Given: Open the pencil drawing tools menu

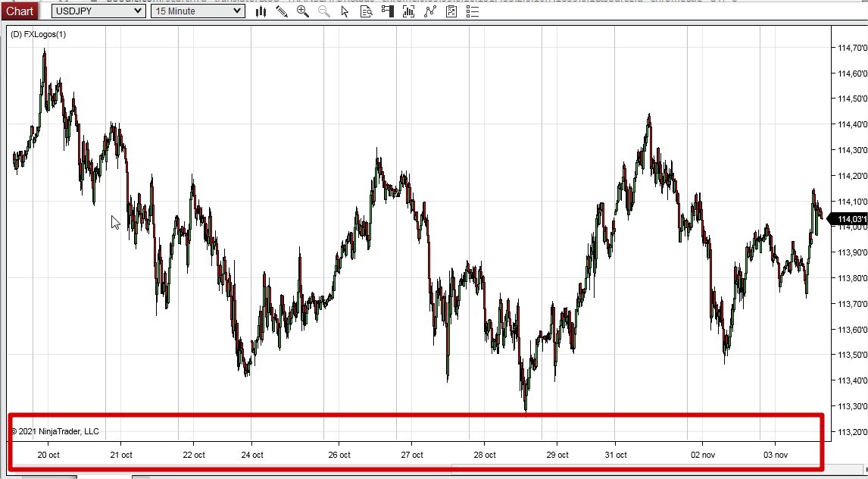Looking at the screenshot, I should point(282,11).
